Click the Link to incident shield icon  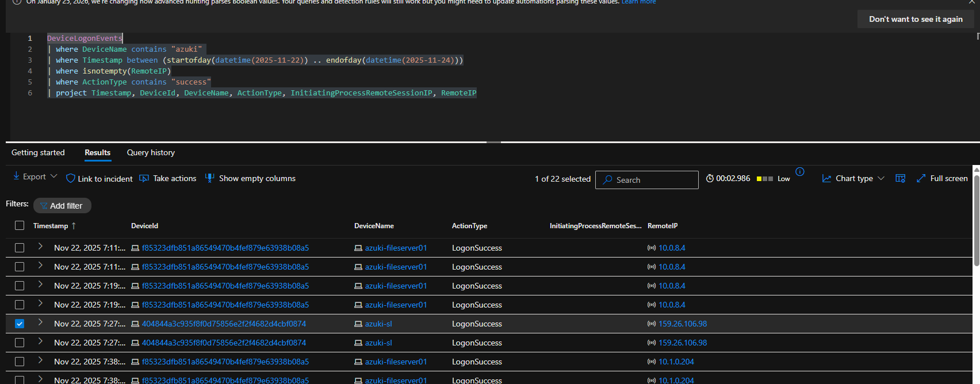[x=71, y=179]
